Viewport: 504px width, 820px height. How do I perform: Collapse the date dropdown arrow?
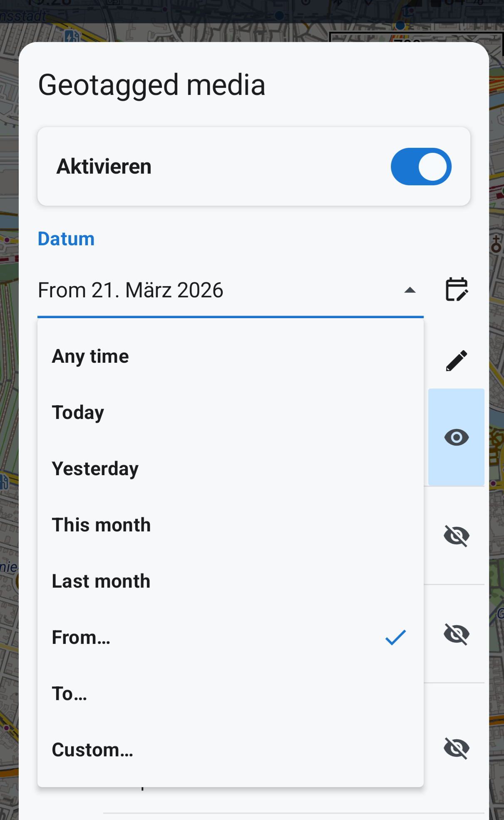[410, 290]
